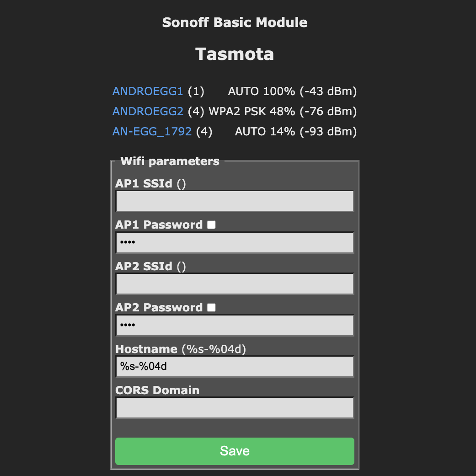Click the Sonoff Basic Module title

pos(235,22)
